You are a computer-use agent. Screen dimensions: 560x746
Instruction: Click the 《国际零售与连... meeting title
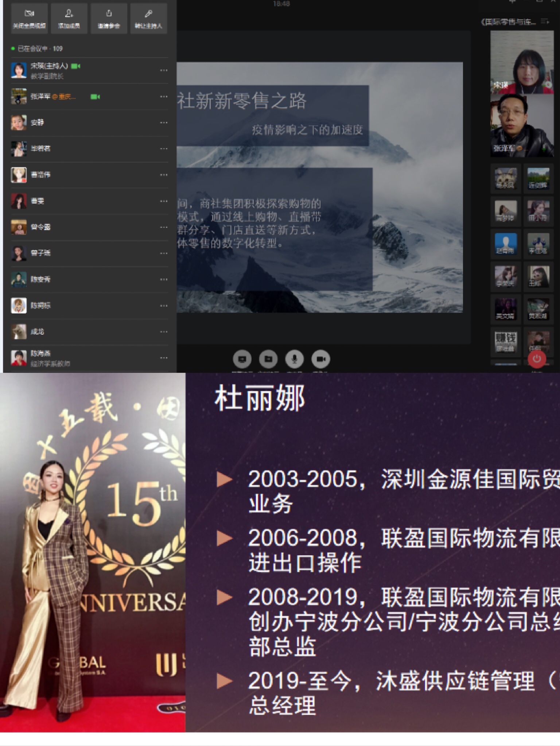click(x=508, y=22)
